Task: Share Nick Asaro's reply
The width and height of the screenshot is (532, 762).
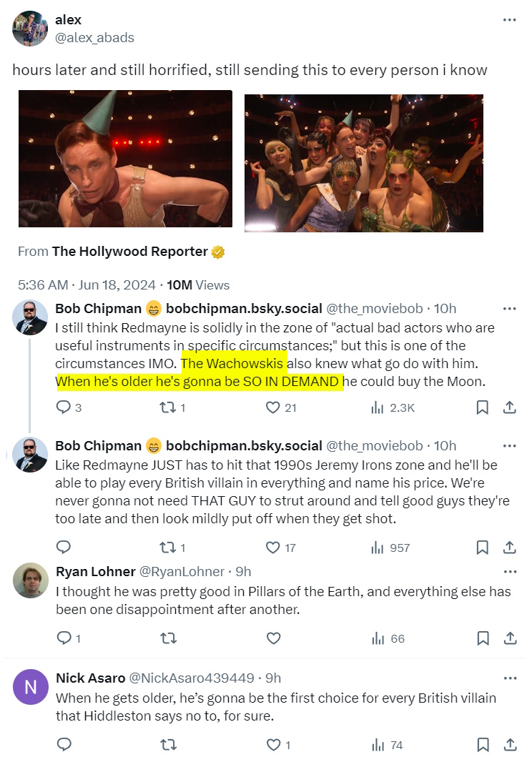Action: 510,745
